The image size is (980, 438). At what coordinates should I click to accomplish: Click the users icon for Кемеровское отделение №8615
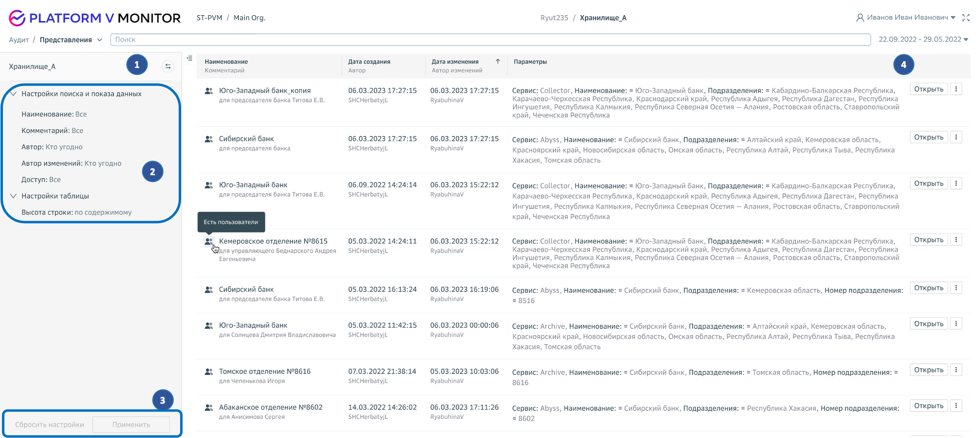coord(209,241)
